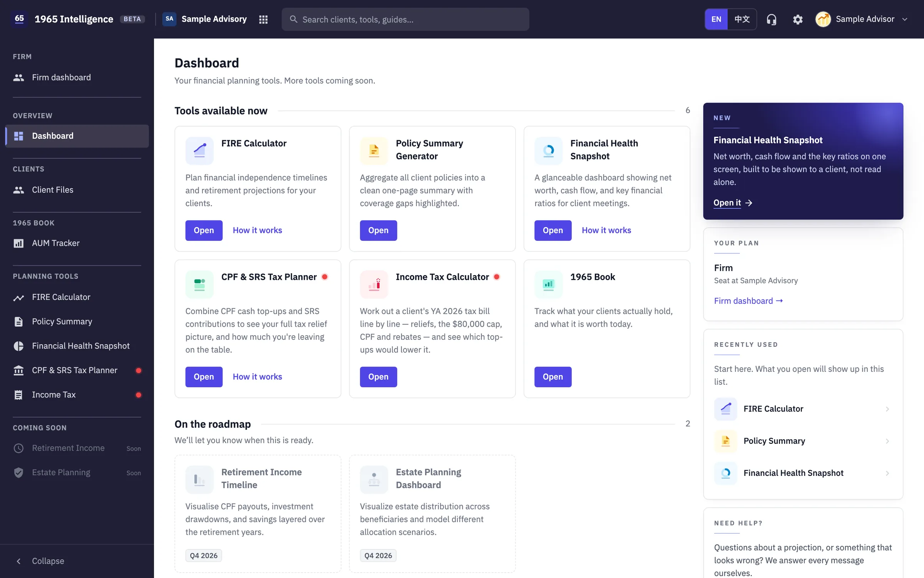Open the Income Tax Calculator tool card
Viewport: 924px width, 578px height.
pyautogui.click(x=378, y=377)
